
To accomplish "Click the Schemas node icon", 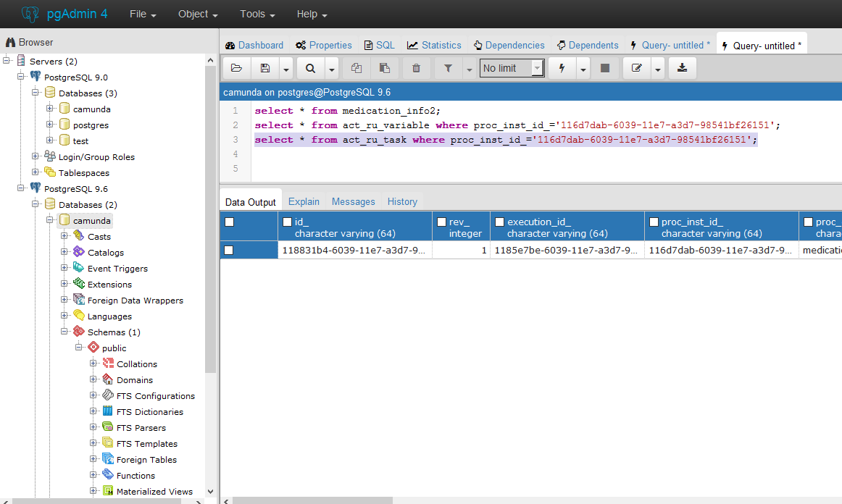I will pos(79,331).
